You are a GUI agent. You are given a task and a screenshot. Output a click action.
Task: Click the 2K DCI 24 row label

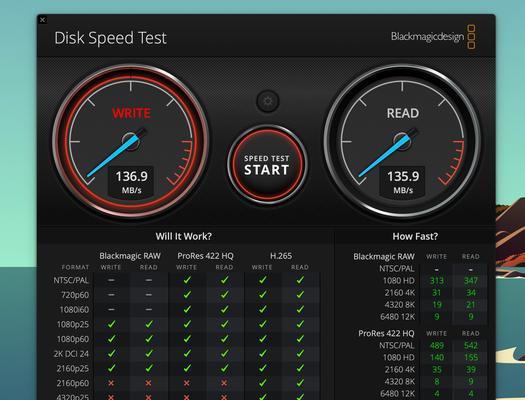click(71, 354)
